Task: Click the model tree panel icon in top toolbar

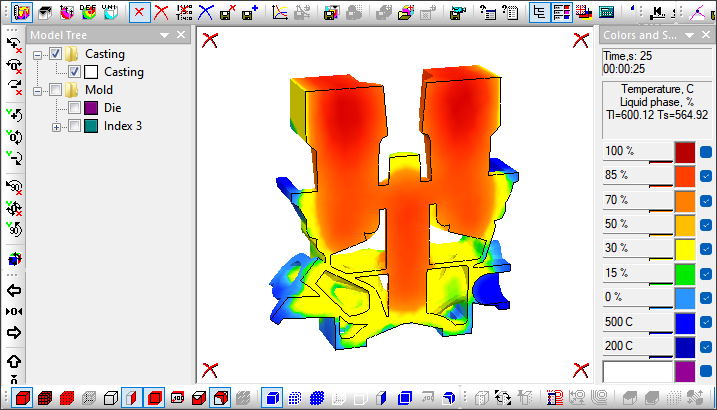Action: coord(539,13)
